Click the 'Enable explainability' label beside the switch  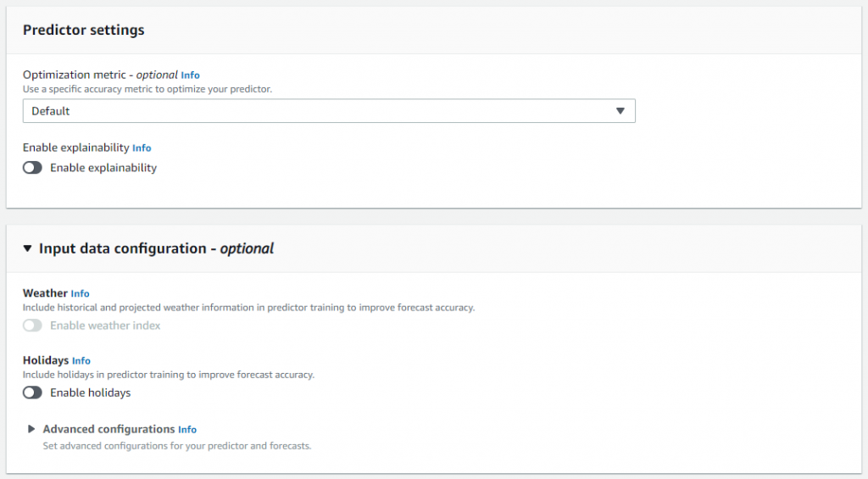point(103,168)
